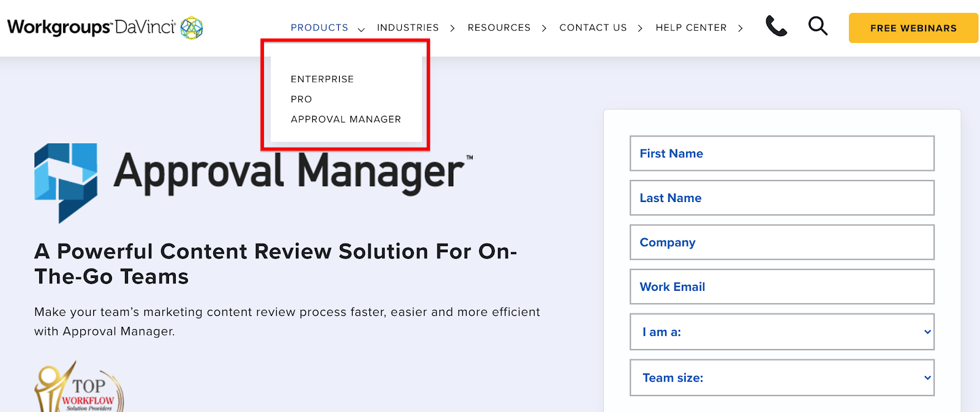Screen dimensions: 980x412
Task: Expand the chevron beside Contact Us
Action: tap(640, 28)
